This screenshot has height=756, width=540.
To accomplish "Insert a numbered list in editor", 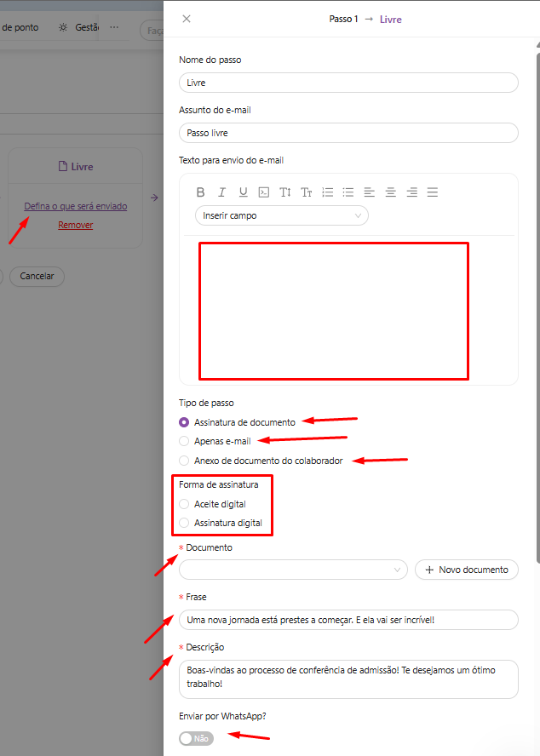I will click(x=328, y=192).
